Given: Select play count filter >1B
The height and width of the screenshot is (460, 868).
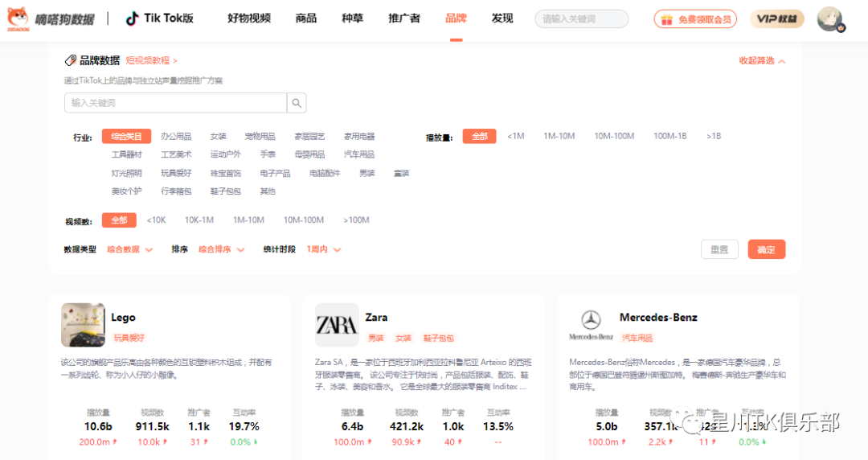Looking at the screenshot, I should click(x=714, y=137).
